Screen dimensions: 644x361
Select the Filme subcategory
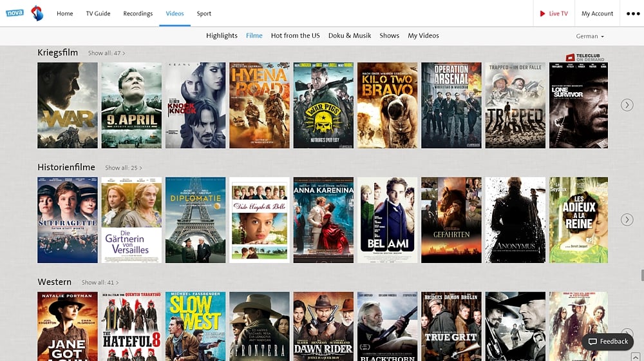(254, 35)
